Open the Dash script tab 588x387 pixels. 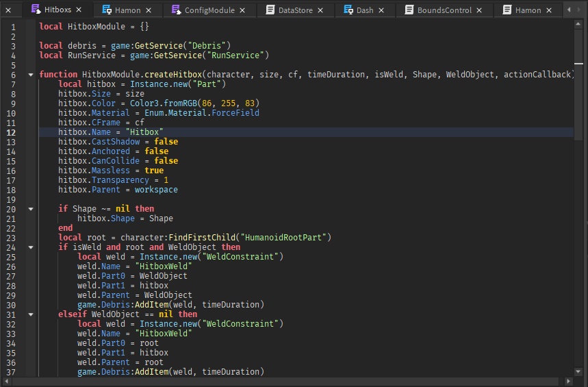click(x=365, y=10)
